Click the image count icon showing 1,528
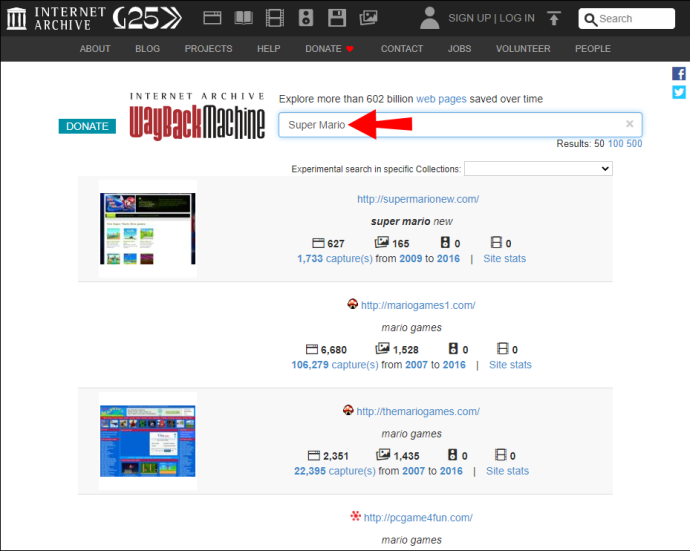Screen dimensions: 690x551 pyautogui.click(x=382, y=348)
